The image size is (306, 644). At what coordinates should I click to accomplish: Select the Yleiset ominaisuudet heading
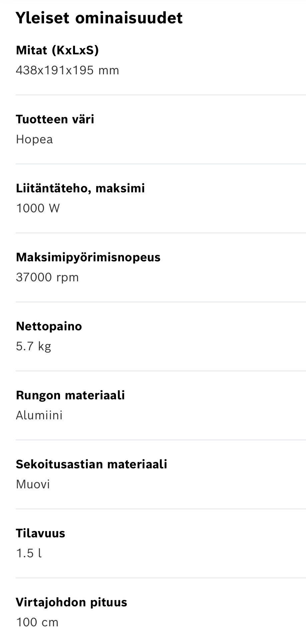tap(99, 18)
